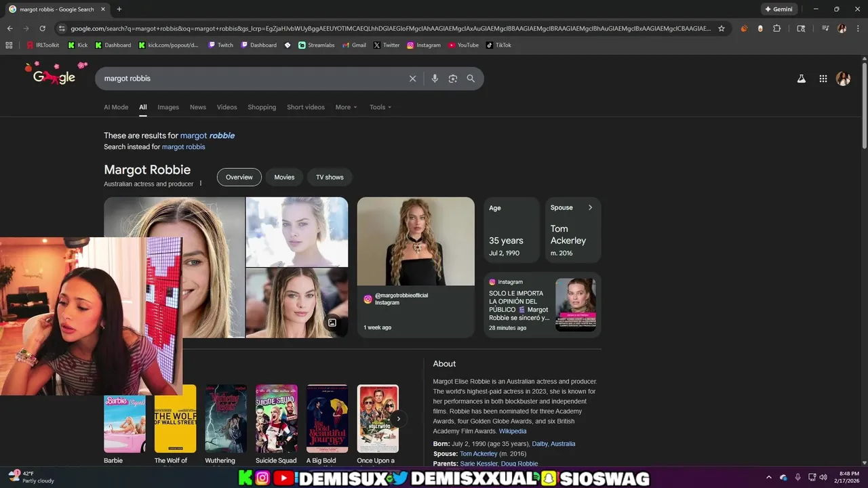Image resolution: width=868 pixels, height=488 pixels.
Task: Switch to Videos results tab
Action: [x=227, y=107]
